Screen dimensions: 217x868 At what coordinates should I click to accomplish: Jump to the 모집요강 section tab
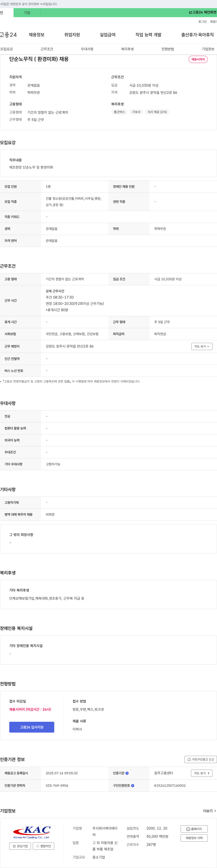tap(7, 49)
